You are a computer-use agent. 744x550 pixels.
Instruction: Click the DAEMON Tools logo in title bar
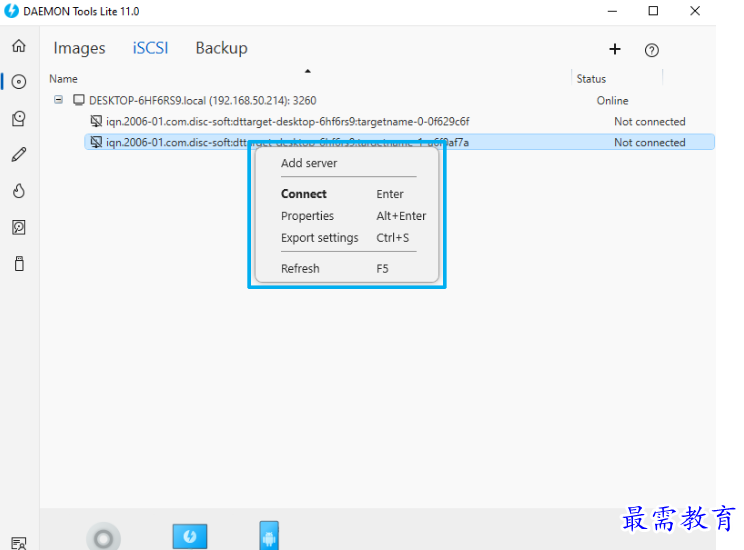tap(11, 11)
